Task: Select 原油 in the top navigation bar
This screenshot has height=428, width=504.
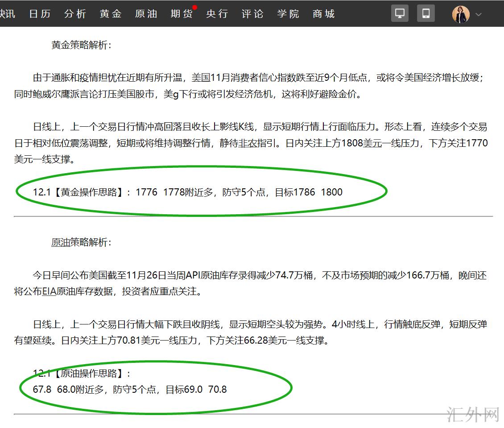Action: 146,14
